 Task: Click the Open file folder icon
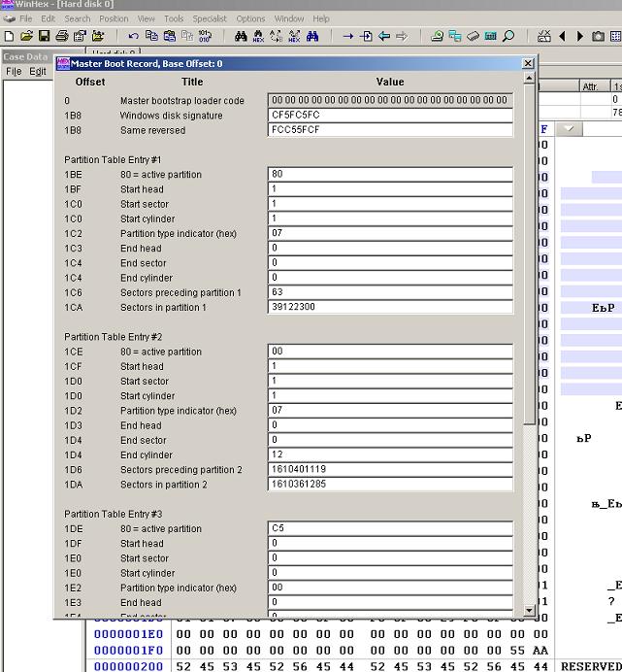pyautogui.click(x=26, y=37)
